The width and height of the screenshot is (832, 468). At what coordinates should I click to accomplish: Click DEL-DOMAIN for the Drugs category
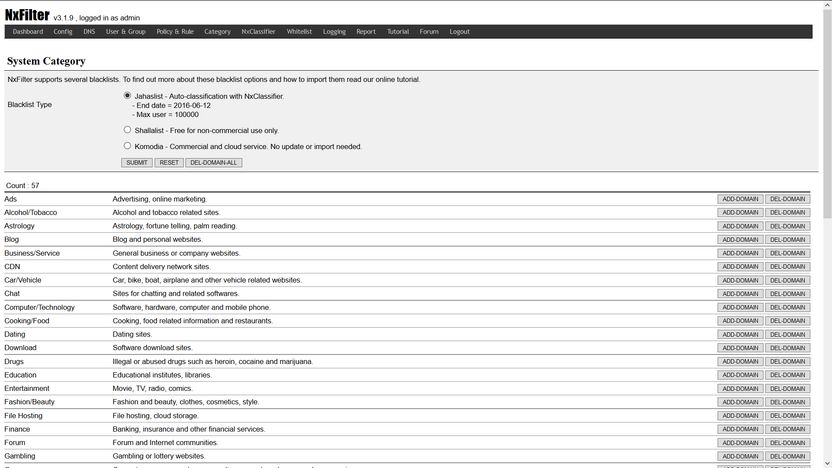coord(787,361)
